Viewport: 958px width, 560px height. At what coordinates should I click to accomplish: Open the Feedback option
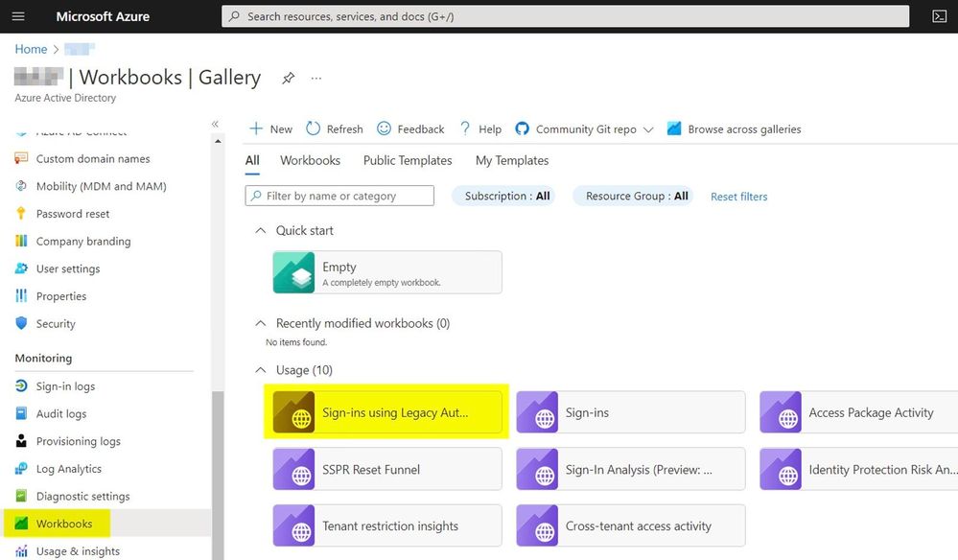(x=410, y=128)
